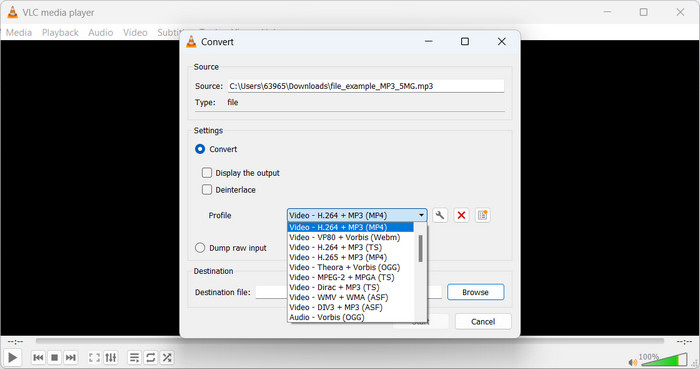Click Cancel in Convert dialog
This screenshot has height=369, width=700.
pos(483,322)
